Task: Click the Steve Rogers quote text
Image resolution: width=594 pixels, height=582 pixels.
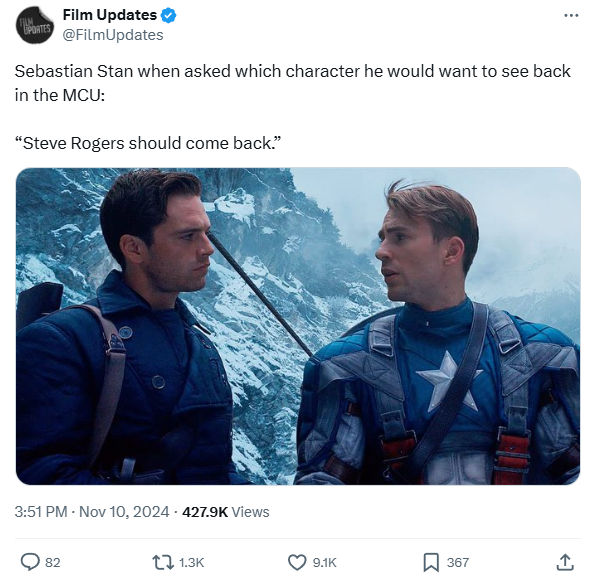Action: 148,143
